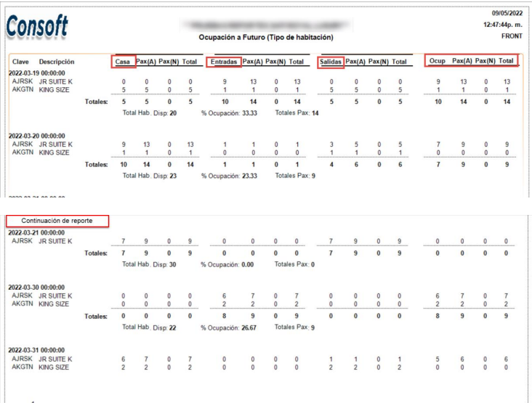Click the FRONT label in the header
Viewport: 532px width, 403px height.
tap(512, 36)
